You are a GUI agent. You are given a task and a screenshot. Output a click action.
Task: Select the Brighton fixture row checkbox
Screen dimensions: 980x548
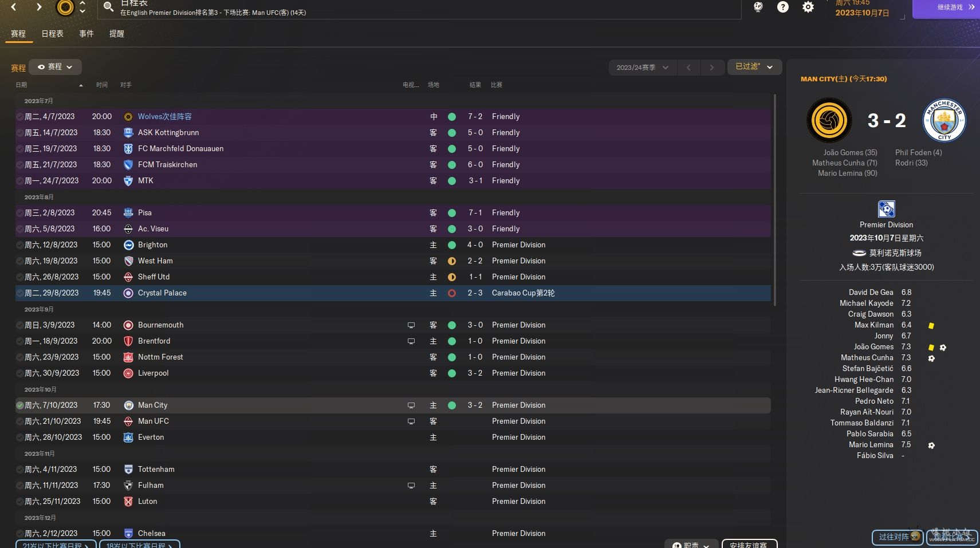click(x=19, y=245)
